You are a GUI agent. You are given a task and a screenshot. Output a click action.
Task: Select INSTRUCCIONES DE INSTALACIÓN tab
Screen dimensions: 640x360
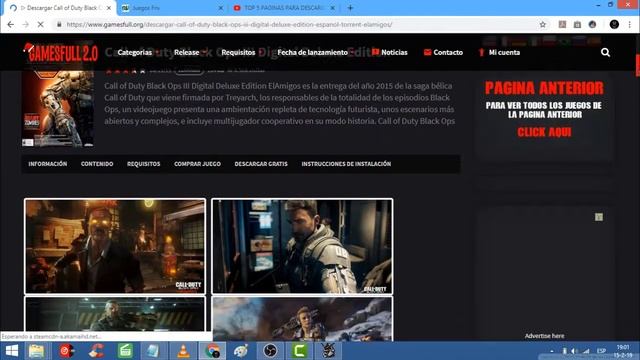click(x=346, y=164)
